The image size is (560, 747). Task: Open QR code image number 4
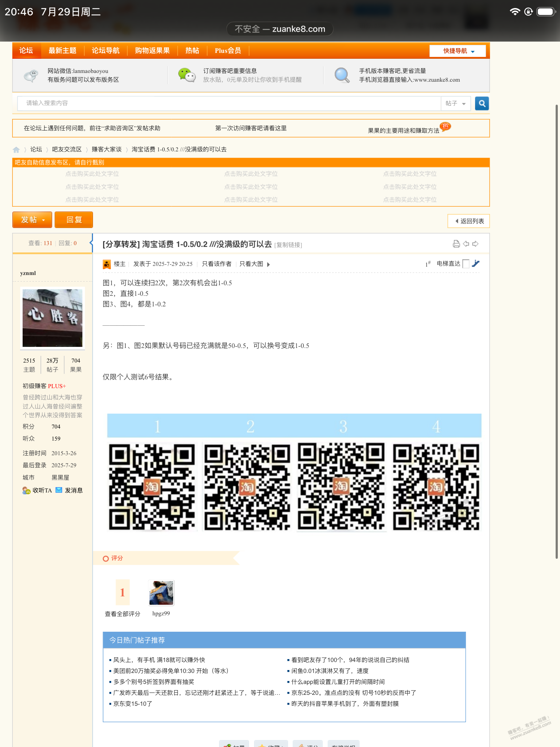436,487
